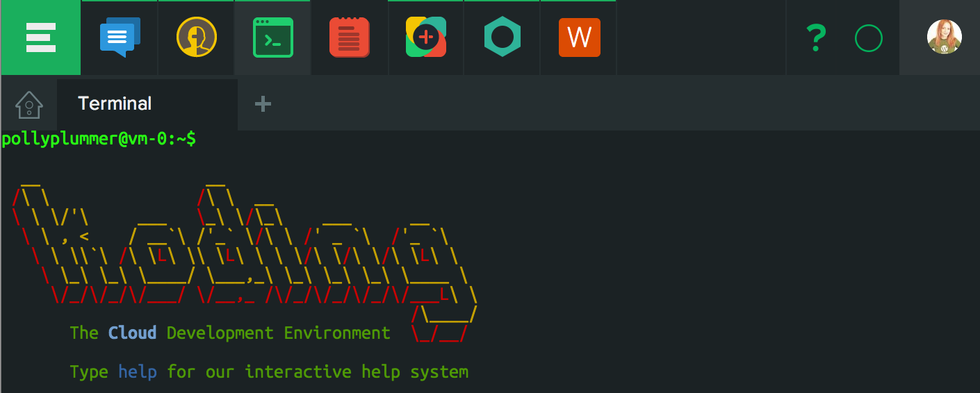Switch to the Terminal tab

115,104
